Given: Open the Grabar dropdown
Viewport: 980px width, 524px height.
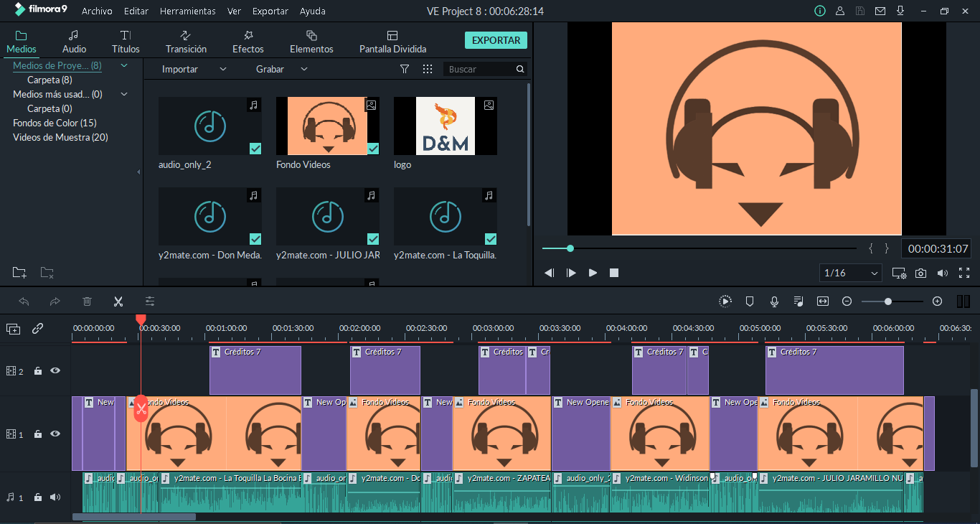Looking at the screenshot, I should pos(282,69).
